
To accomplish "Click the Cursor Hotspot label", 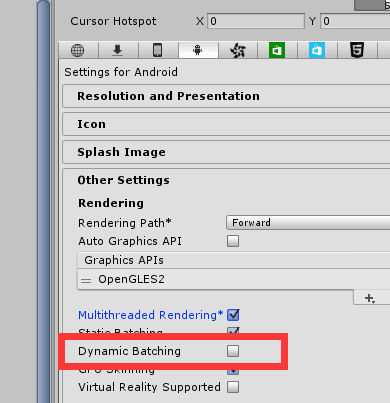I will point(113,21).
